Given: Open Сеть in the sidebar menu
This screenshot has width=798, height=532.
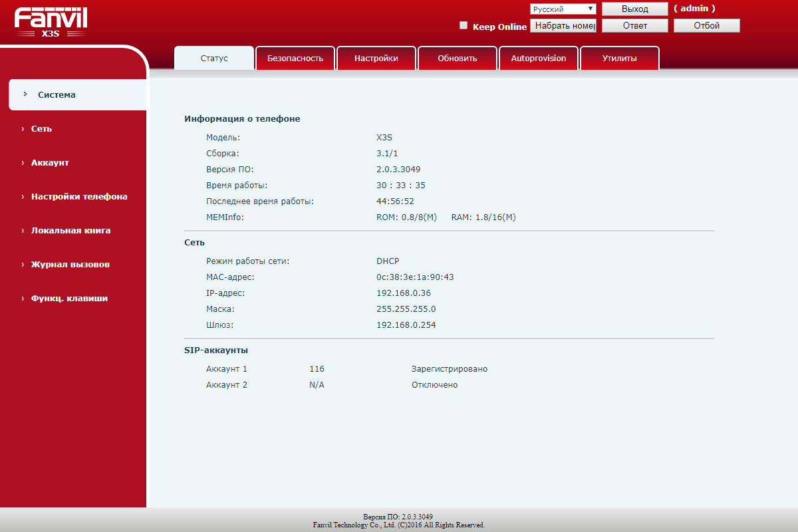Looking at the screenshot, I should point(41,129).
